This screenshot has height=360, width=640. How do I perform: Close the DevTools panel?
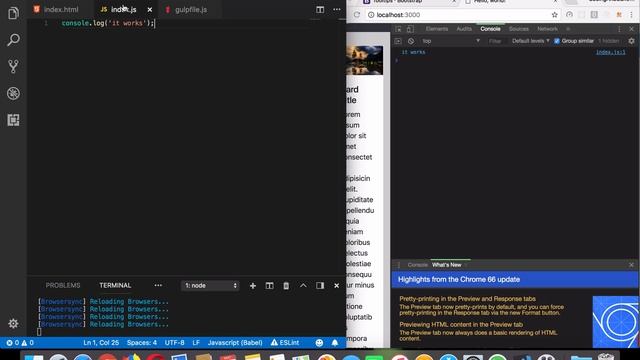(631, 29)
